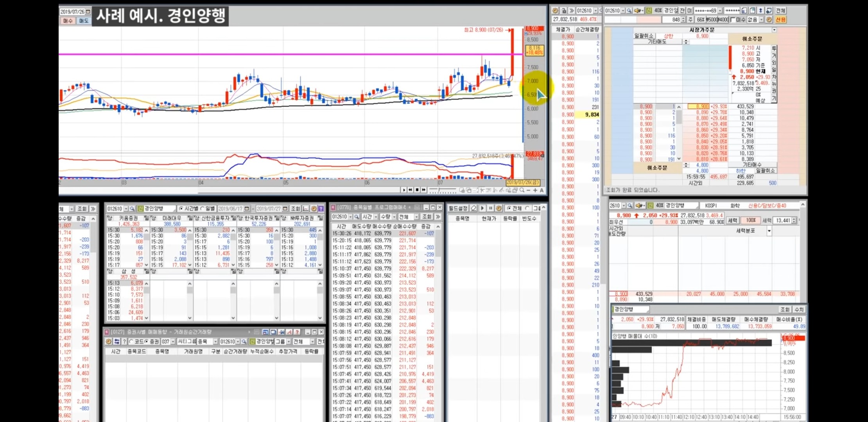Screen dimensions: 868x422
Task: Open purple help icon in broker panel toolbar
Action: tap(321, 209)
